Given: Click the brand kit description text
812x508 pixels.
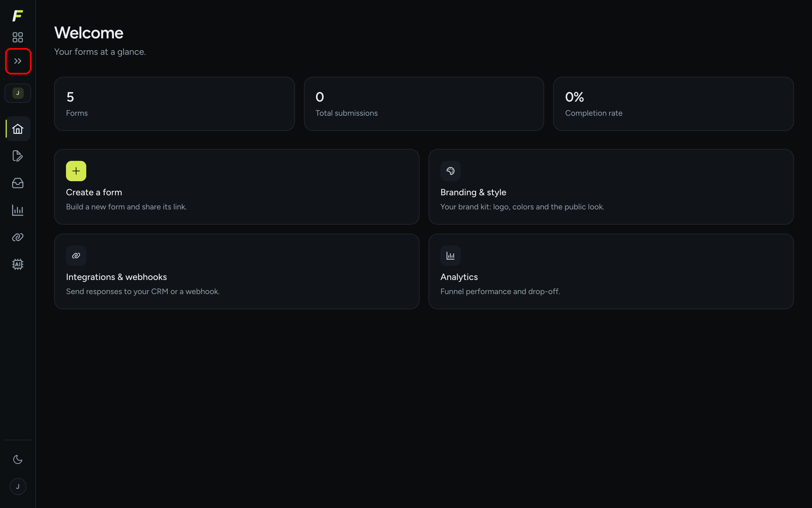Looking at the screenshot, I should [x=522, y=207].
